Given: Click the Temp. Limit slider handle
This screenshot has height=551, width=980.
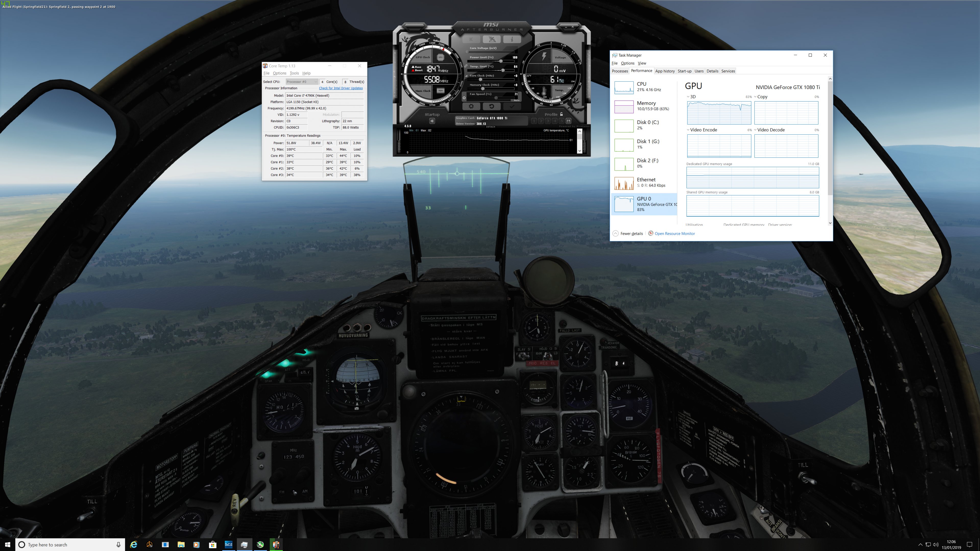Looking at the screenshot, I should pos(503,70).
